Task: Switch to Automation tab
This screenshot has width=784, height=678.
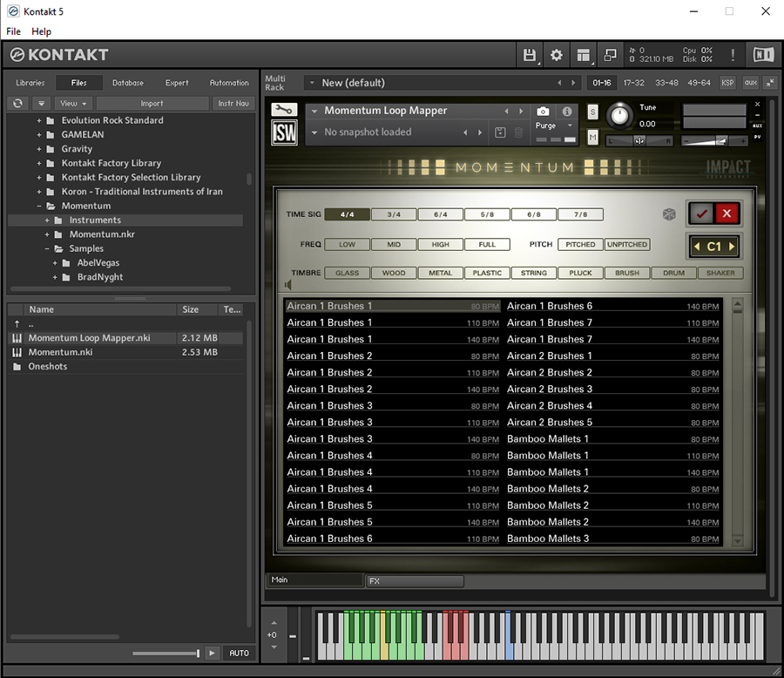Action: 229,83
